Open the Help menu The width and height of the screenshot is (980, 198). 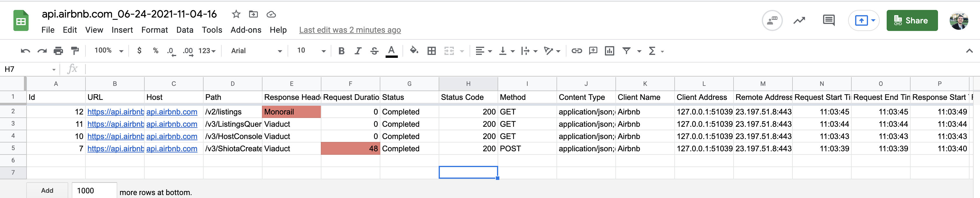coord(278,30)
